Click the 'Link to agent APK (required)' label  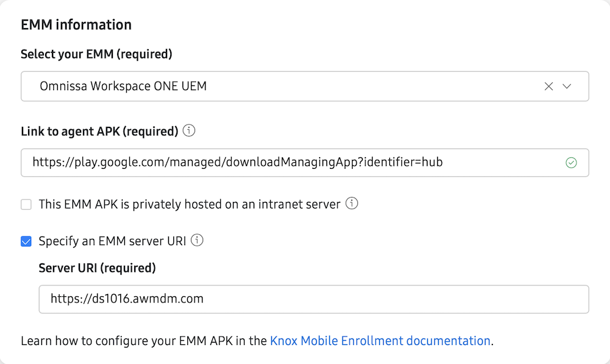pyautogui.click(x=99, y=131)
